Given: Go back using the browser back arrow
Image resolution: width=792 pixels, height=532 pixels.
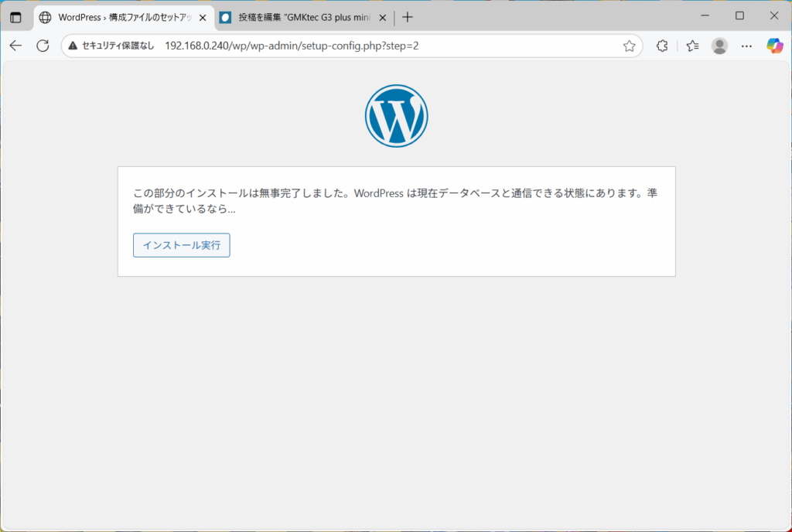Looking at the screenshot, I should 15,46.
